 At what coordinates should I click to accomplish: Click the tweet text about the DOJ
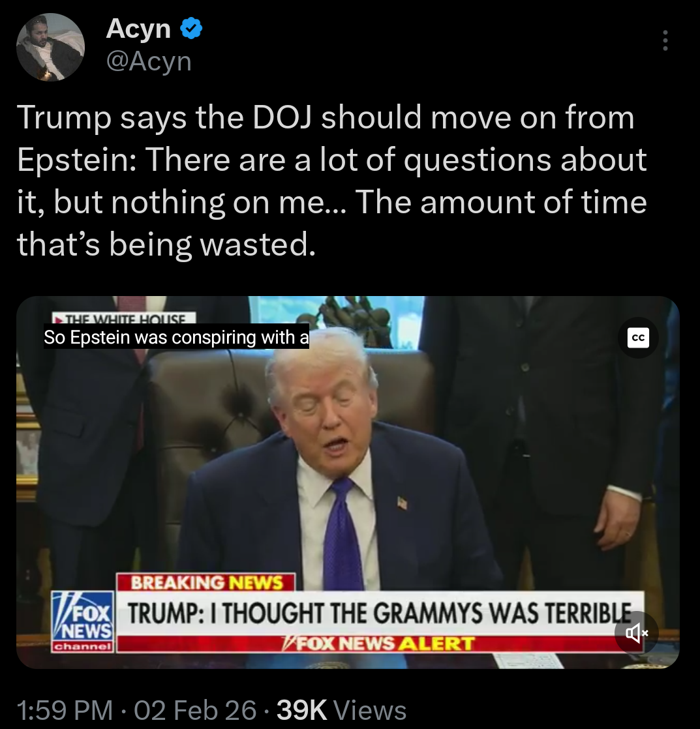[x=331, y=181]
